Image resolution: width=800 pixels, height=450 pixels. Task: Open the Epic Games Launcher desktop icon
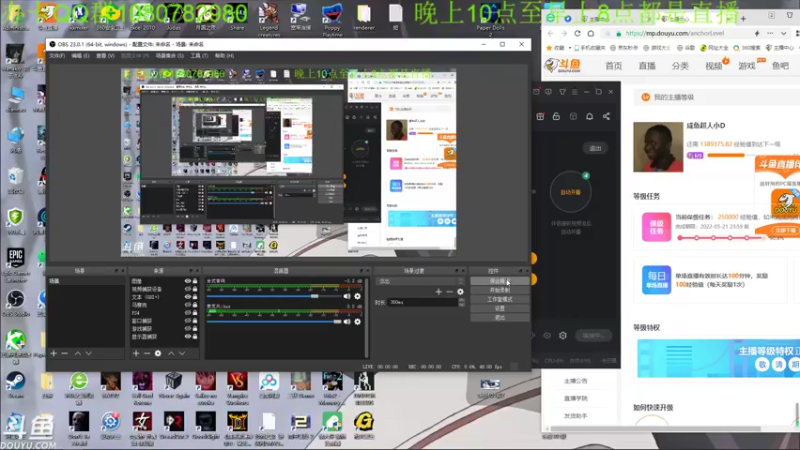coord(15,265)
